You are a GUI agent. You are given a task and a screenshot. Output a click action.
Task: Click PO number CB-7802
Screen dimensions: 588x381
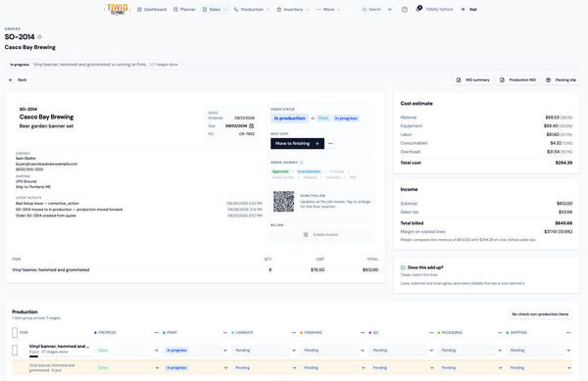coord(247,134)
